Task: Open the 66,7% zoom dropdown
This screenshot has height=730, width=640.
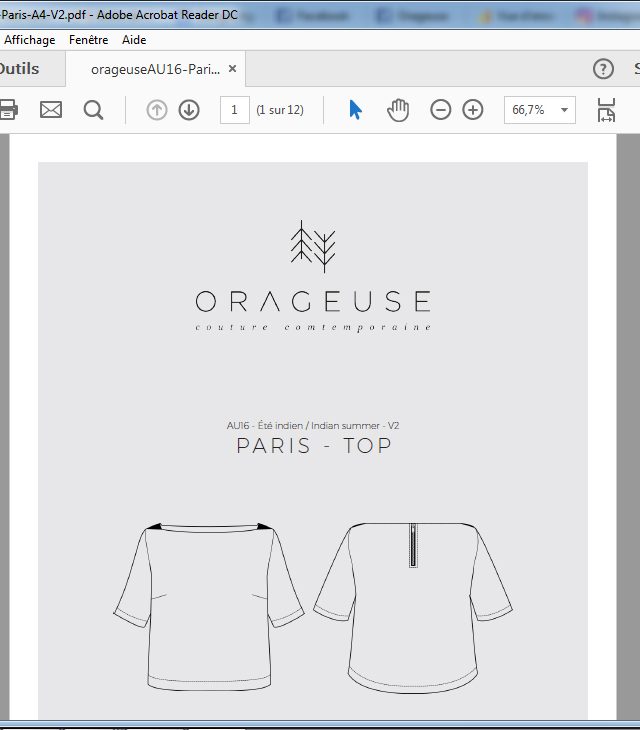Action: pyautogui.click(x=540, y=110)
